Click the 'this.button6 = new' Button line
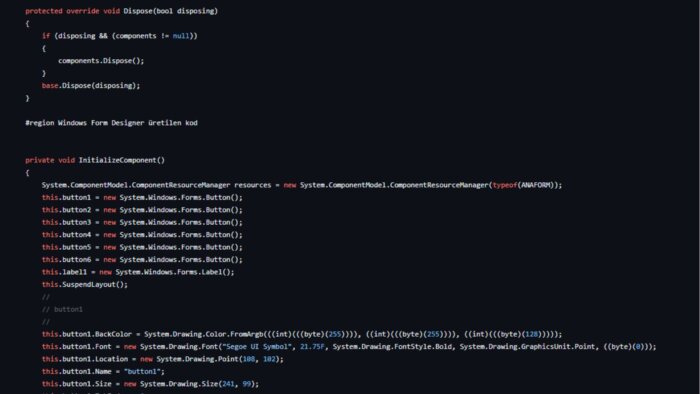Image resolution: width=700 pixels, height=394 pixels. [x=142, y=260]
